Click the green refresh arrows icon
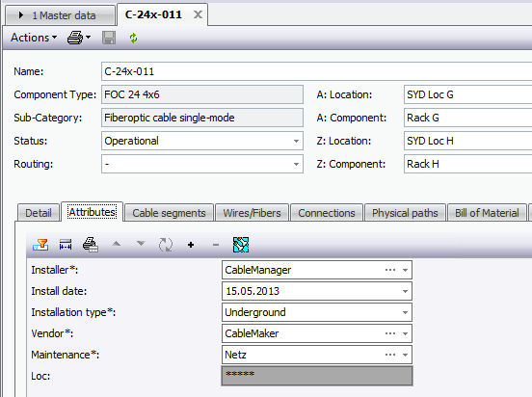The image size is (532, 397). pos(133,38)
